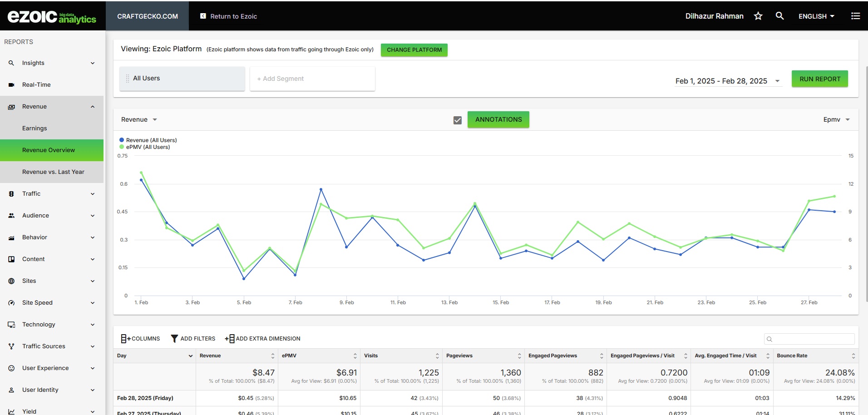Click the Insights magnifier icon in the sidebar

pos(11,63)
